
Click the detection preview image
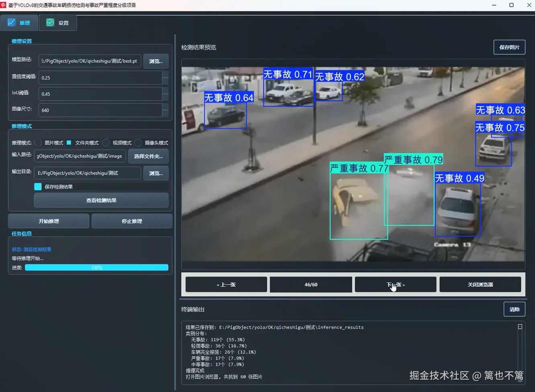(x=353, y=164)
